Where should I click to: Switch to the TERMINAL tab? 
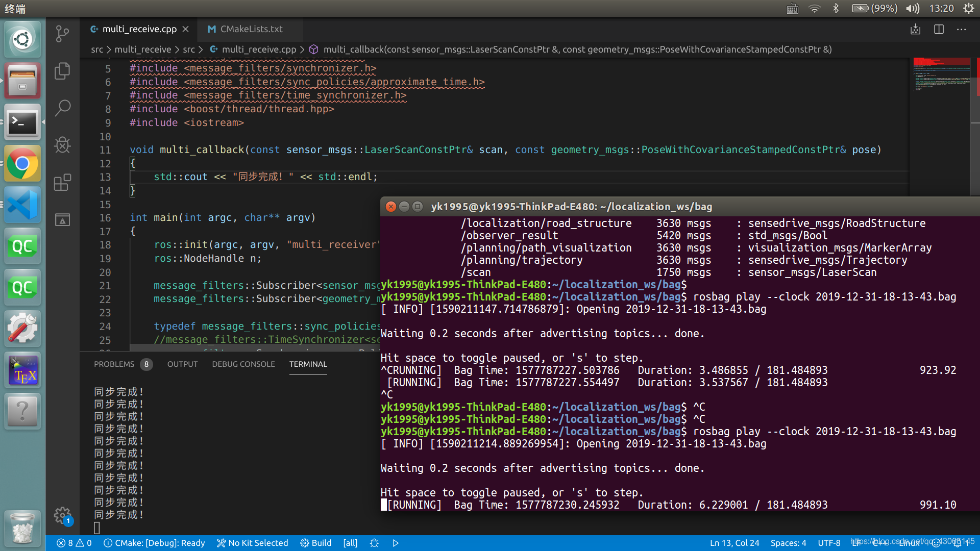pyautogui.click(x=308, y=363)
